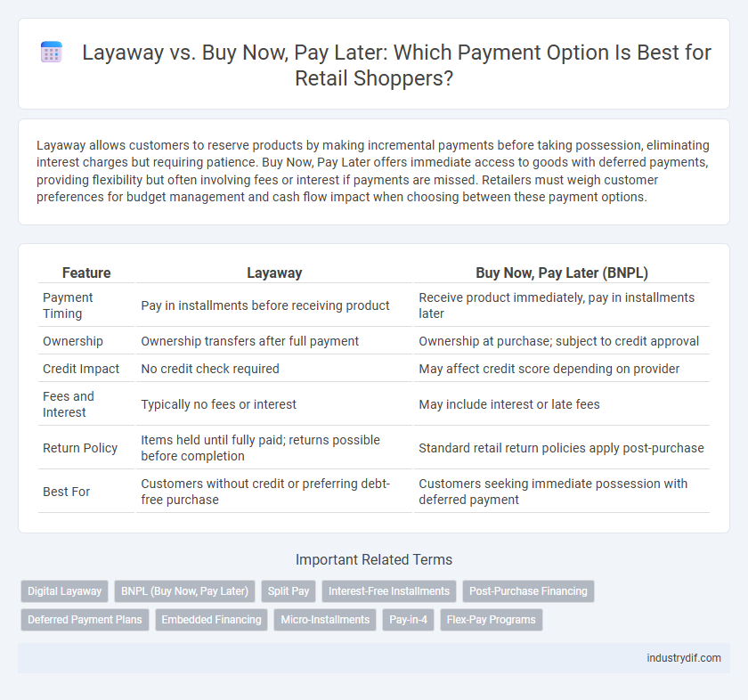Select the Split Pay tag
The image size is (748, 700).
point(289,591)
